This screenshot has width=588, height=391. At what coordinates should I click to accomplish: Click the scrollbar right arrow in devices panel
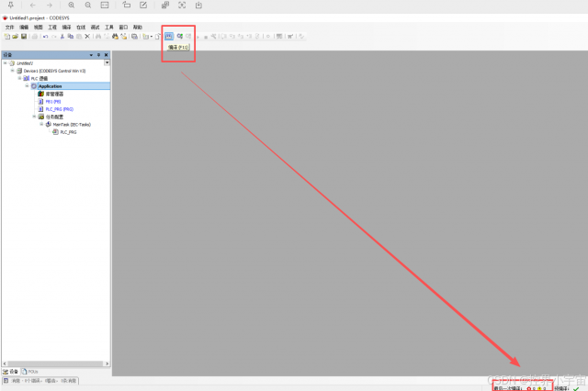107,363
